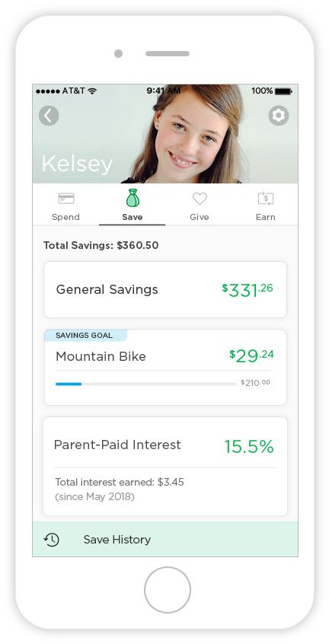This screenshot has width=329, height=644.
Task: Click the Mountain Bike progress bar
Action: pyautogui.click(x=145, y=384)
